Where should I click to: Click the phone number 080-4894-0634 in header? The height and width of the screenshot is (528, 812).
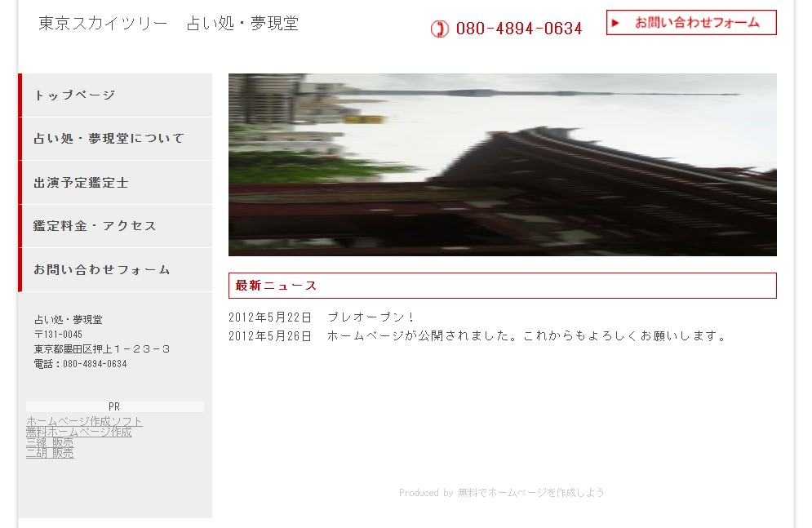coord(518,29)
